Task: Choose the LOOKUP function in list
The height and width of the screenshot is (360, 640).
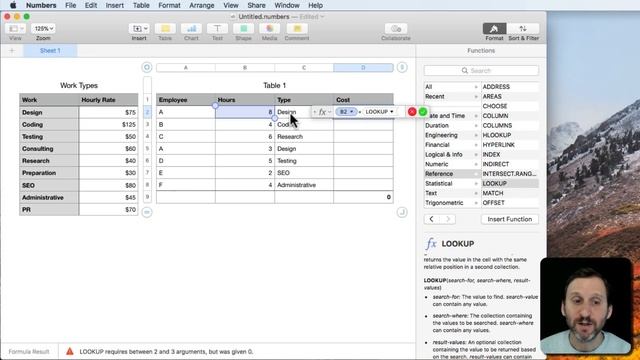Action: (x=510, y=184)
